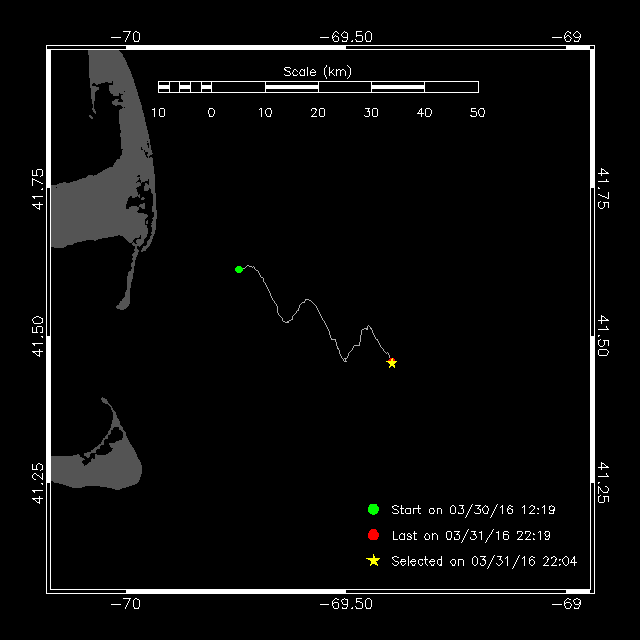The width and height of the screenshot is (640, 640).
Task: Select the red Last dot in the legend
Action: pos(373,535)
